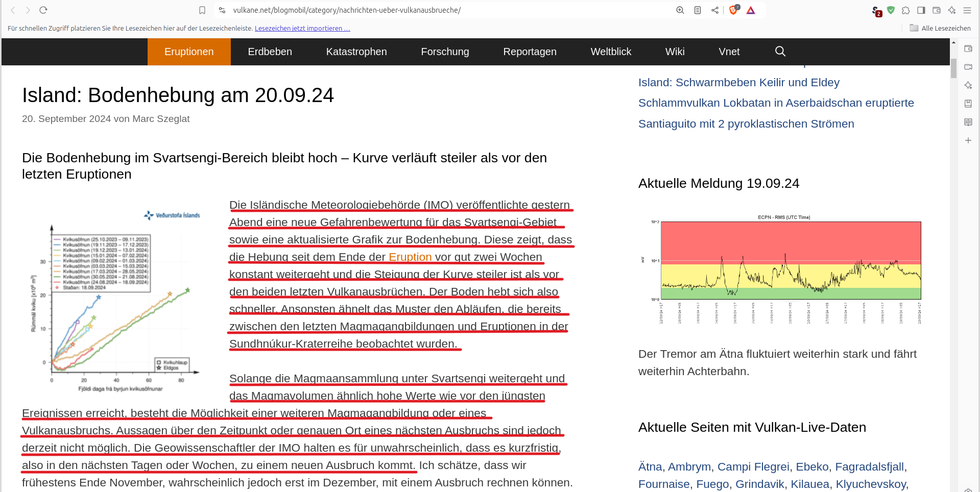View site settings icon in address bar
The width and height of the screenshot is (980, 492).
pos(222,10)
